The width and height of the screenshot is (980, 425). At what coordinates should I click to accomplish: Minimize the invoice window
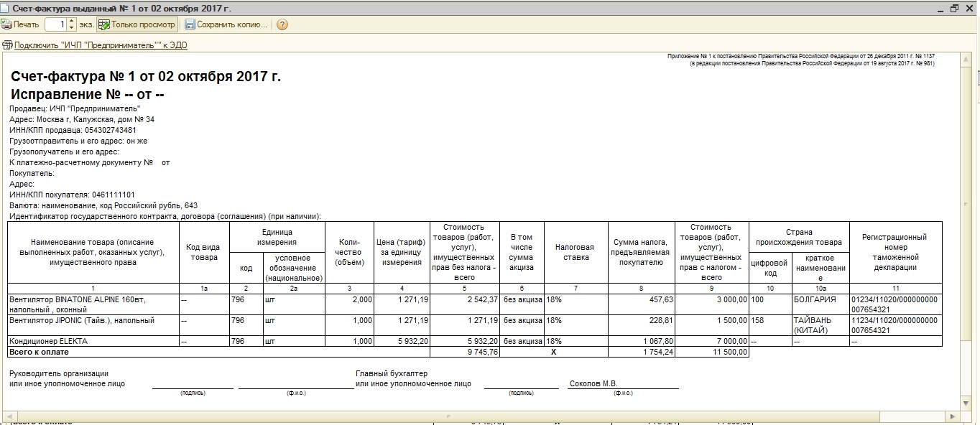pos(940,8)
